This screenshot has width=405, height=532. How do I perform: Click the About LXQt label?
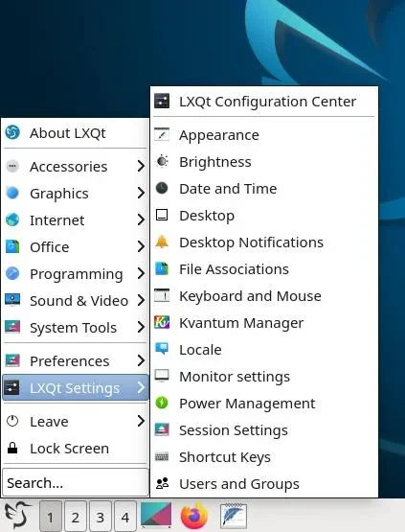[68, 133]
